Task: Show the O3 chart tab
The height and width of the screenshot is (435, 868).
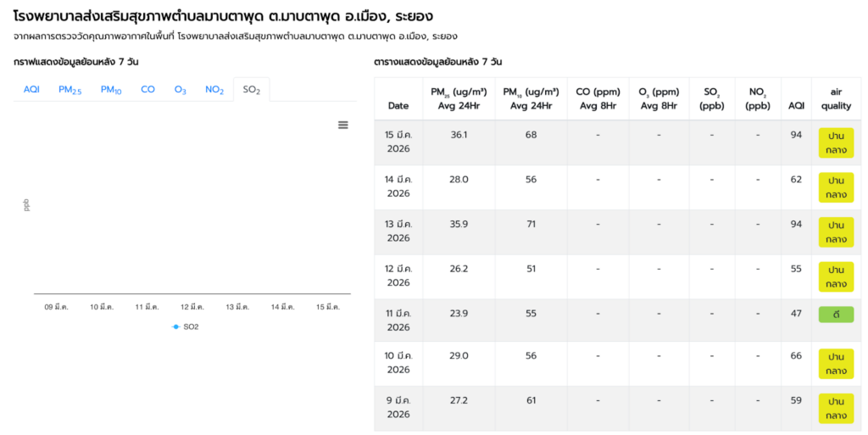Action: [x=180, y=89]
